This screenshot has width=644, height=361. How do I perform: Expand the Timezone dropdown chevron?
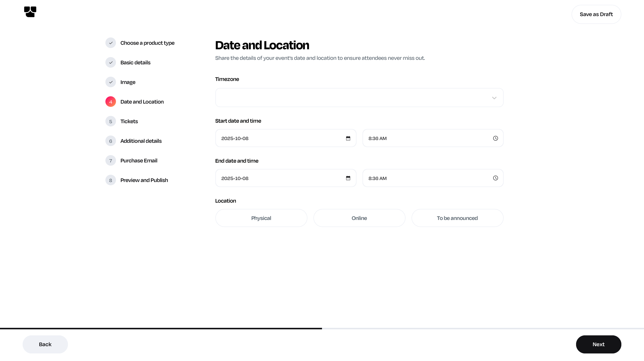pyautogui.click(x=494, y=98)
